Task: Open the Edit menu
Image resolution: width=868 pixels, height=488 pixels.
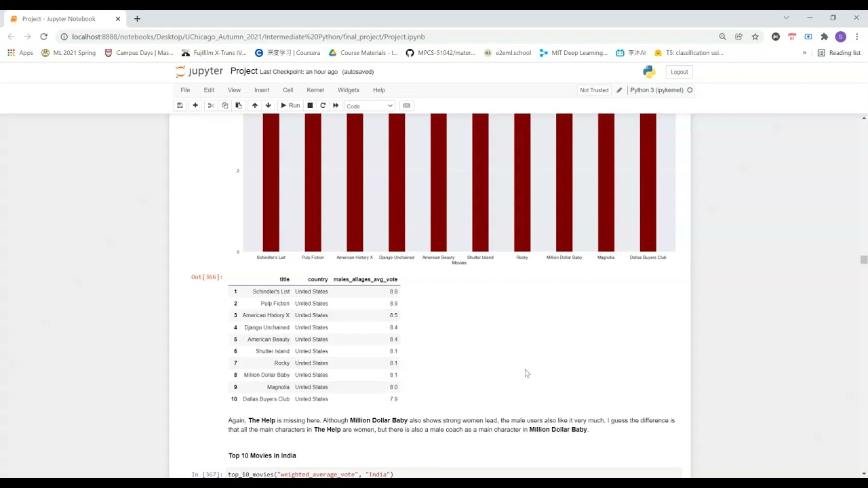Action: 209,90
